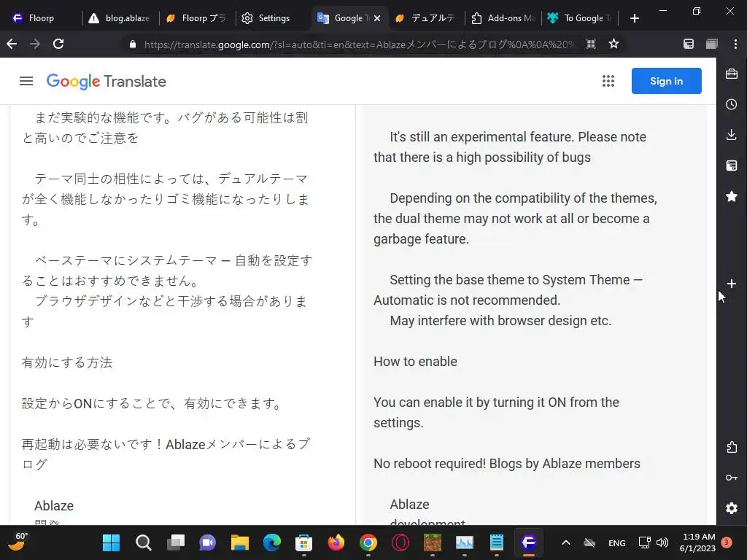Open the Bookmarks star icon in sidebar
Viewport: 747px width, 560px height.
coord(731,195)
